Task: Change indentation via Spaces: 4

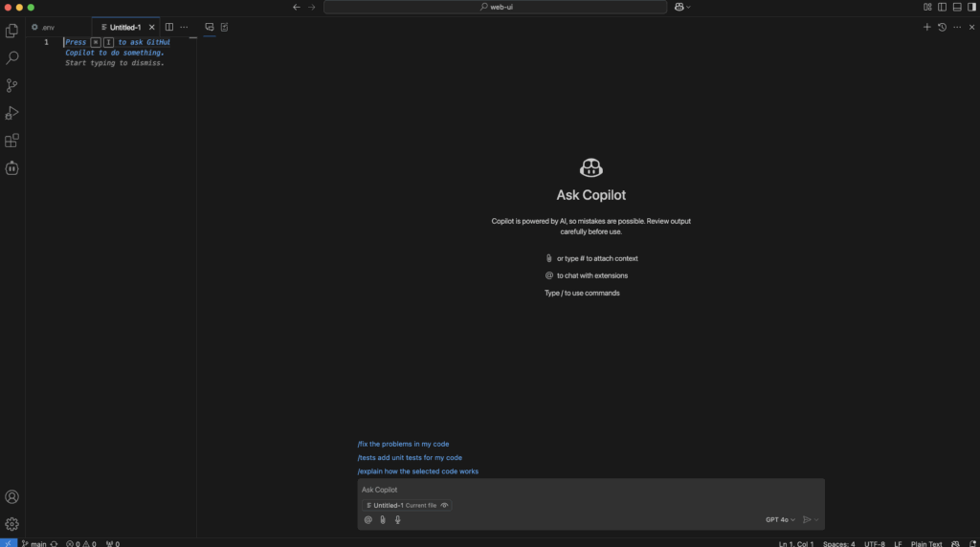Action: 838,543
